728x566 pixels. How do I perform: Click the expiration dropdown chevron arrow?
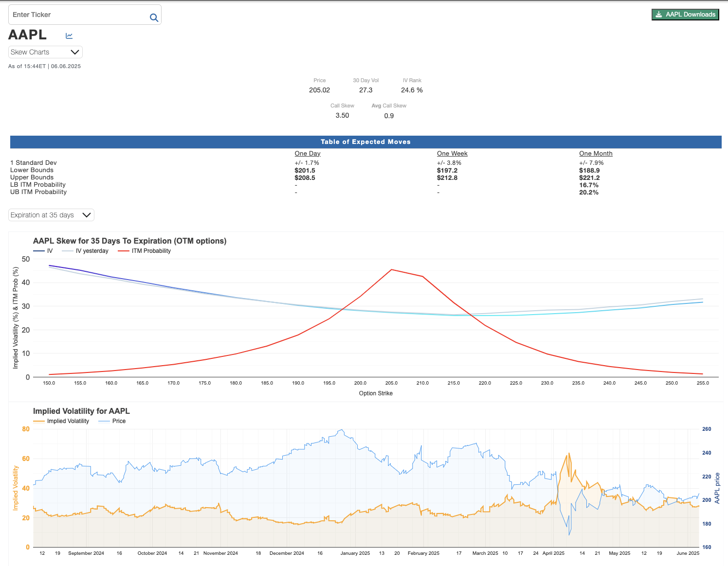point(87,215)
